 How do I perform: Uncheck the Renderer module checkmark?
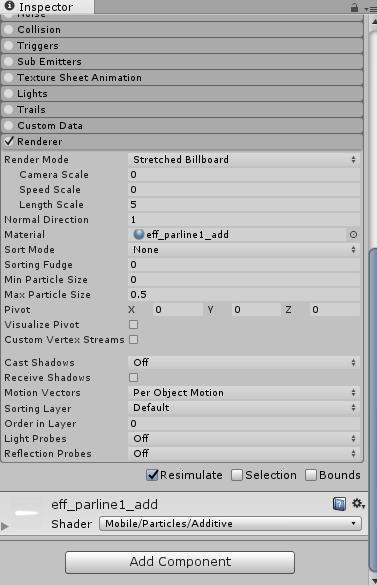9,141
